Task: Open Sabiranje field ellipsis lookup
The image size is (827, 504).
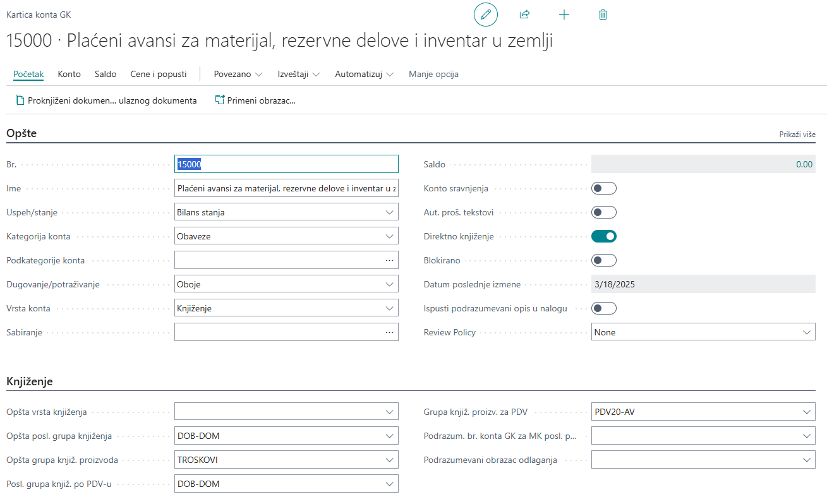Action: click(x=389, y=332)
